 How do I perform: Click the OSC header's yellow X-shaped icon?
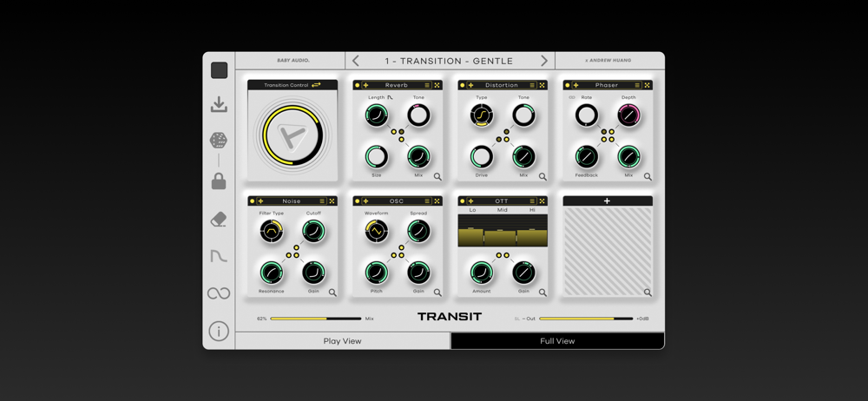click(437, 201)
